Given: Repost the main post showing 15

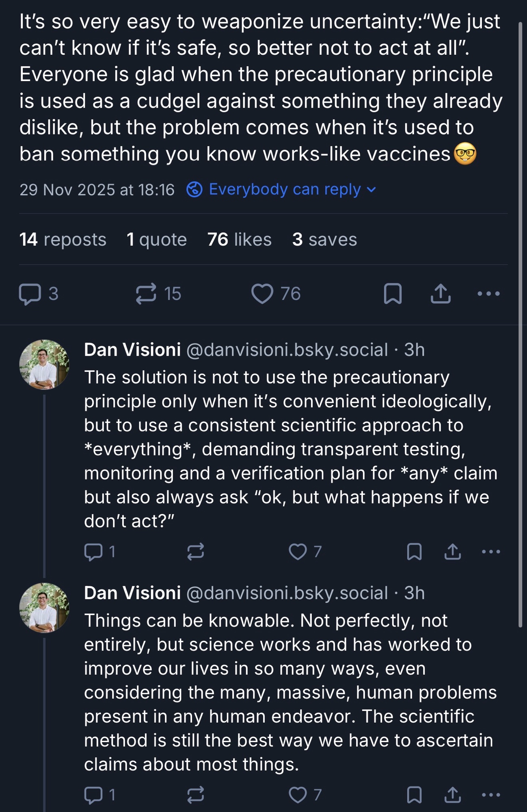Looking at the screenshot, I should tap(146, 294).
